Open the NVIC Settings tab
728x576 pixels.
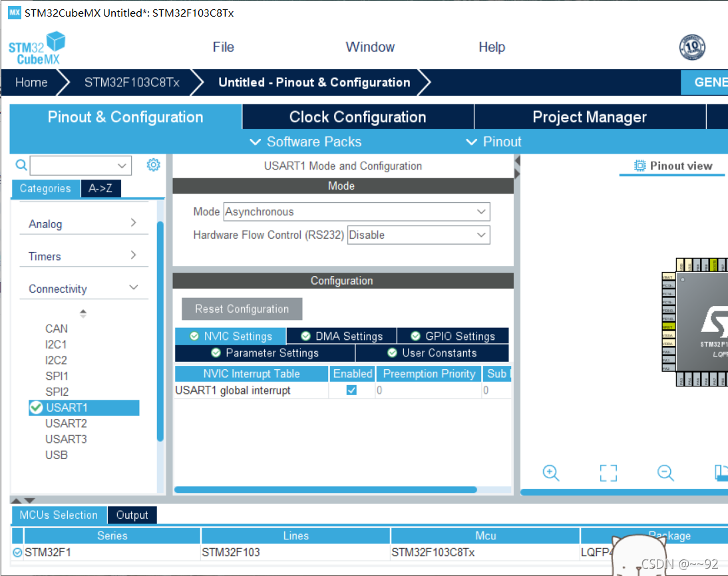point(231,336)
